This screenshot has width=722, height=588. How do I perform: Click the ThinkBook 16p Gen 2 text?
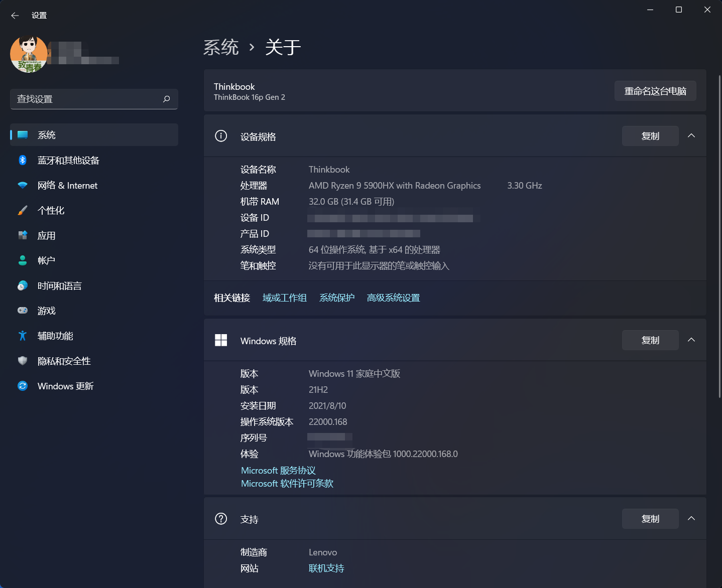[x=250, y=97]
